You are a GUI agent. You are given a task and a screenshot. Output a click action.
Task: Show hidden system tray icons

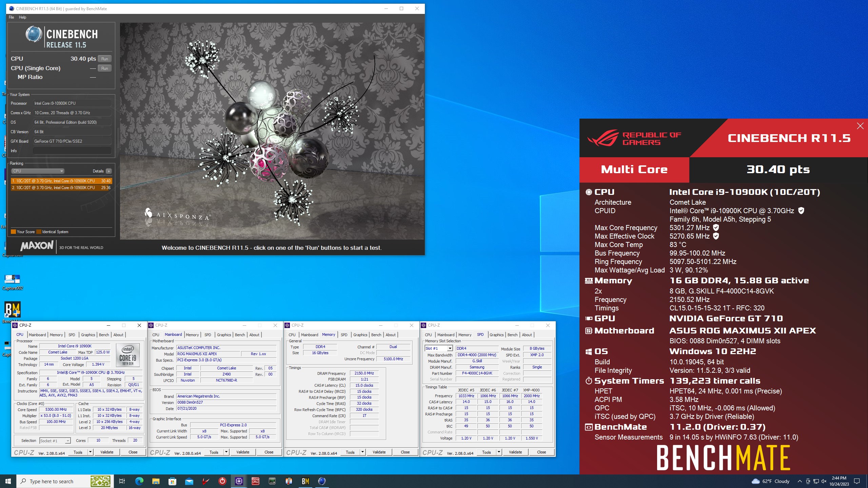[x=800, y=481]
